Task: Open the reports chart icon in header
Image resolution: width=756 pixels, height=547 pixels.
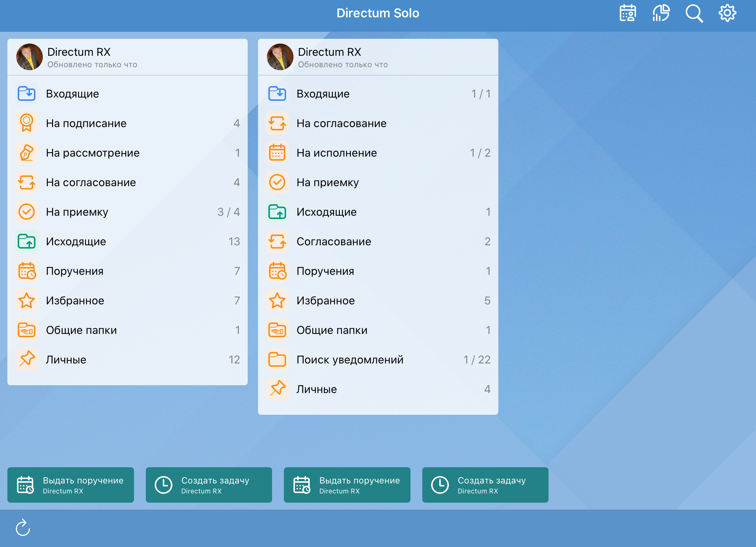Action: click(x=661, y=13)
